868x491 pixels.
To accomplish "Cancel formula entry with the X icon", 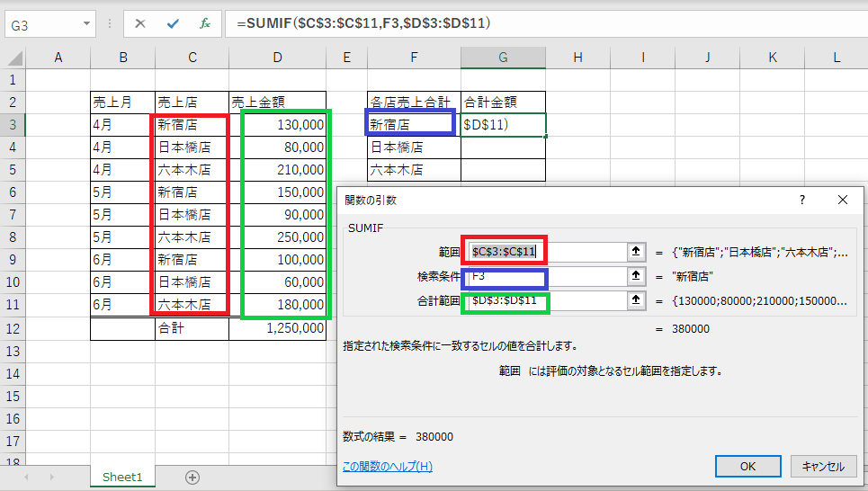I will click(x=140, y=23).
